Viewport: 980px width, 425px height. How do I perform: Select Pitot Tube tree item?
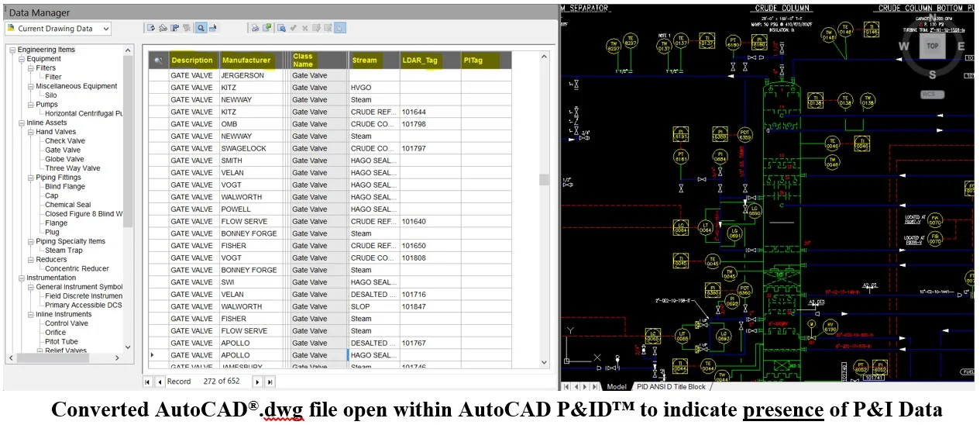[x=61, y=342]
